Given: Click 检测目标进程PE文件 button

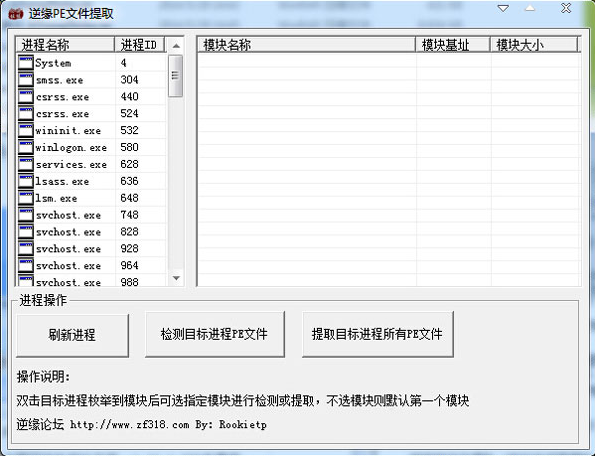Looking at the screenshot, I should [214, 334].
